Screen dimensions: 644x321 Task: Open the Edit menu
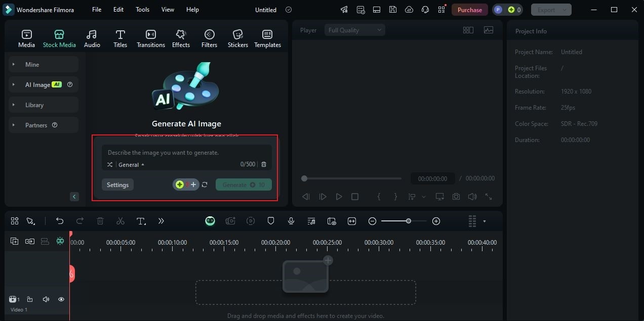click(118, 10)
